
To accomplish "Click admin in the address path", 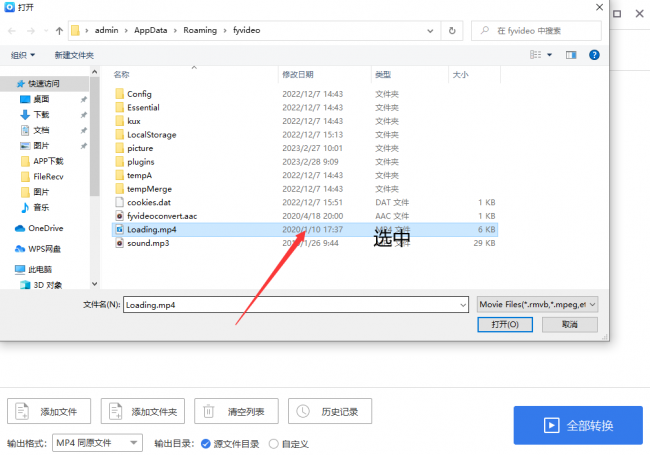I will coord(107,30).
